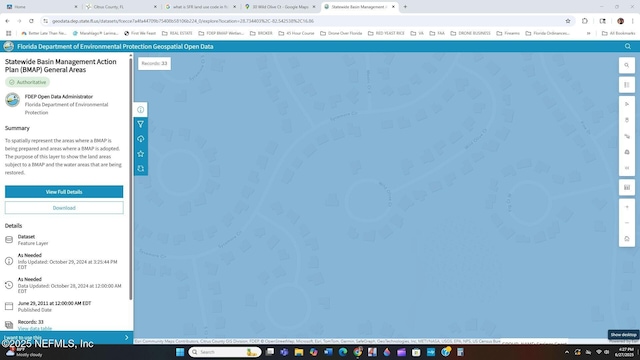The image size is (640, 360).
Task: Open the data table icon on map toolbar
Action: [x=627, y=187]
